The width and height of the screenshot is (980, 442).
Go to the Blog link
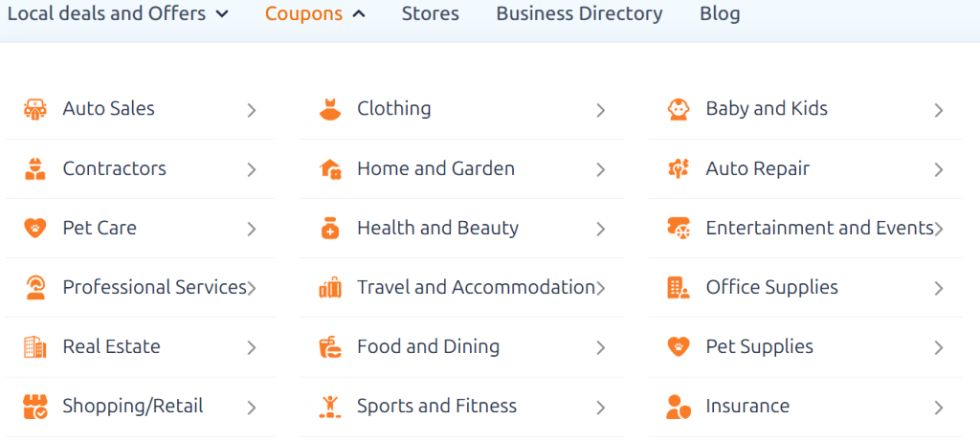720,14
